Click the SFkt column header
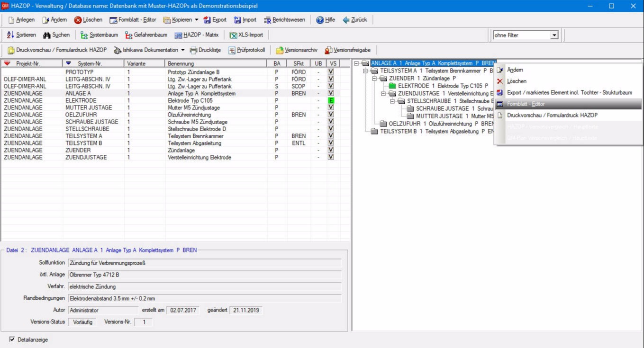 (299, 63)
